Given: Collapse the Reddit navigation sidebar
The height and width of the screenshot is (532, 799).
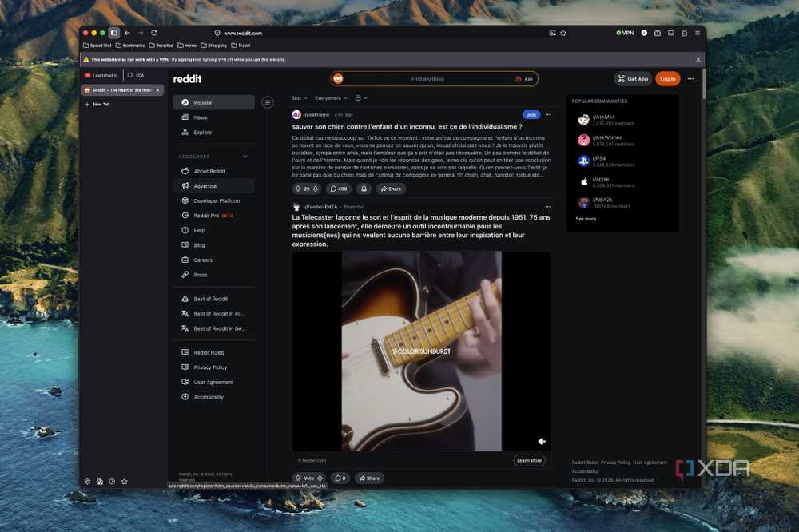Looking at the screenshot, I should click(268, 102).
